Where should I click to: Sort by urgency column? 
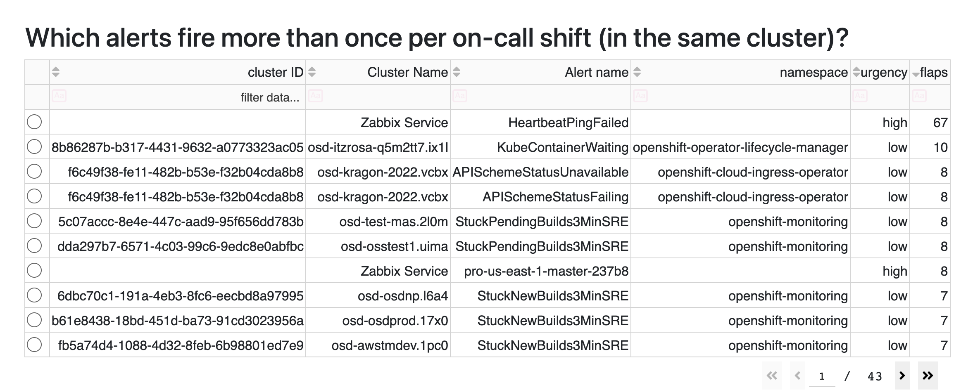(856, 72)
